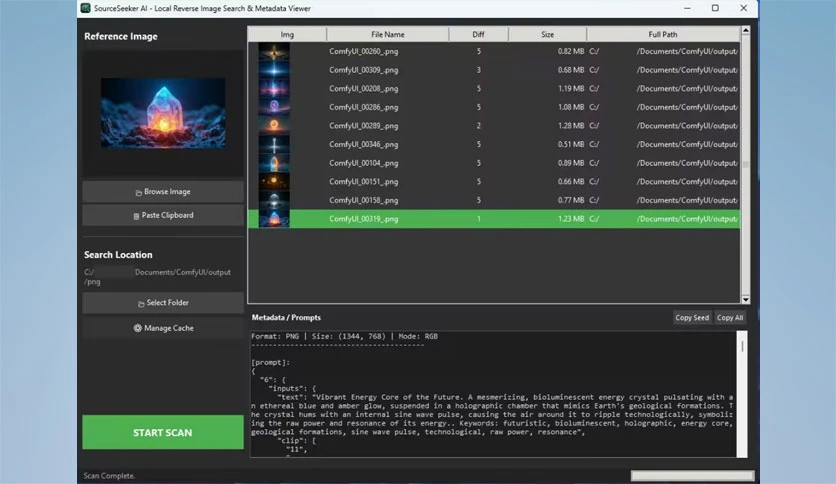
Task: Click Diff value 1 for ComfyUI_00319_.png
Action: [x=479, y=219]
